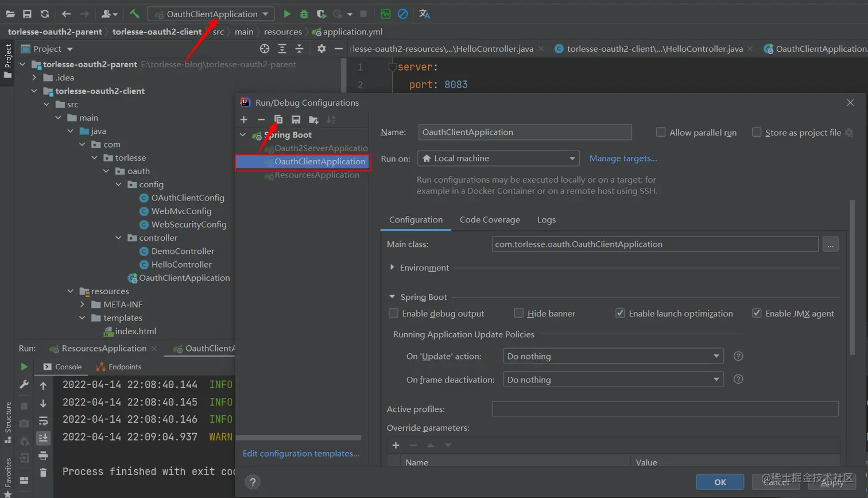Save configuration using the disk icon
Screen dimensions: 868x498
296,119
